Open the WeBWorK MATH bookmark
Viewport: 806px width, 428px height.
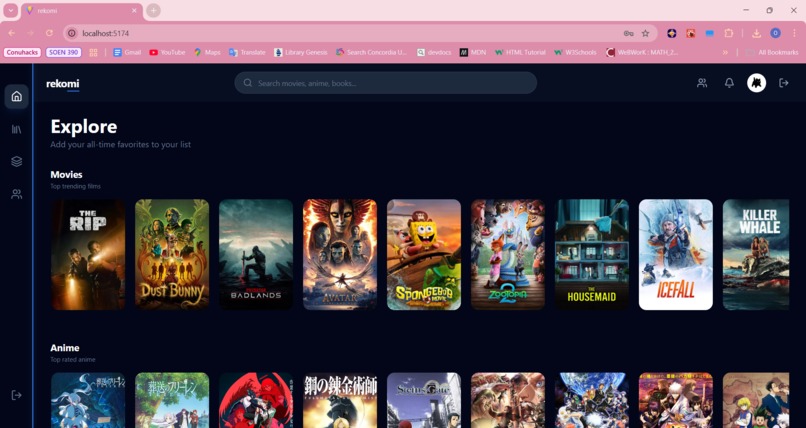(x=642, y=52)
